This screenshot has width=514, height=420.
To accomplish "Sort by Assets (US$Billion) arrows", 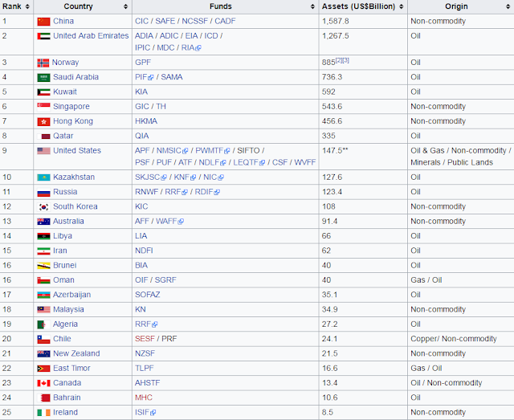I will tap(402, 6).
